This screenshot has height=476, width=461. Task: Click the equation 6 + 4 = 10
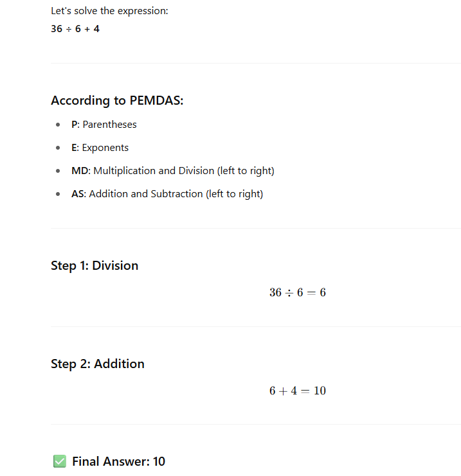tap(298, 391)
